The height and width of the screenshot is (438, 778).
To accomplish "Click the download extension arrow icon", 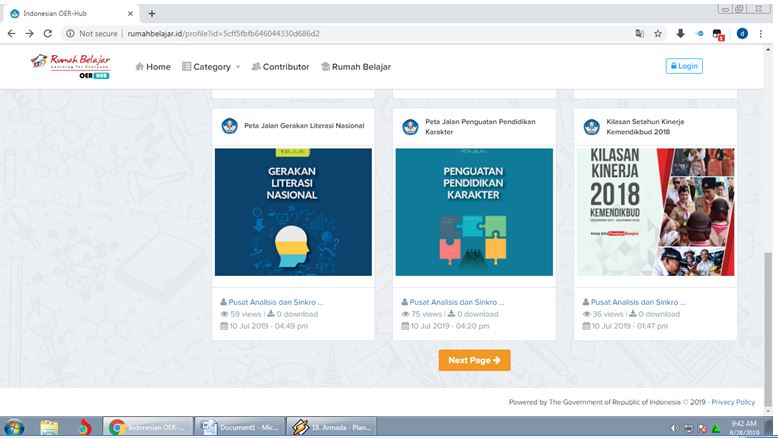I will [x=680, y=33].
